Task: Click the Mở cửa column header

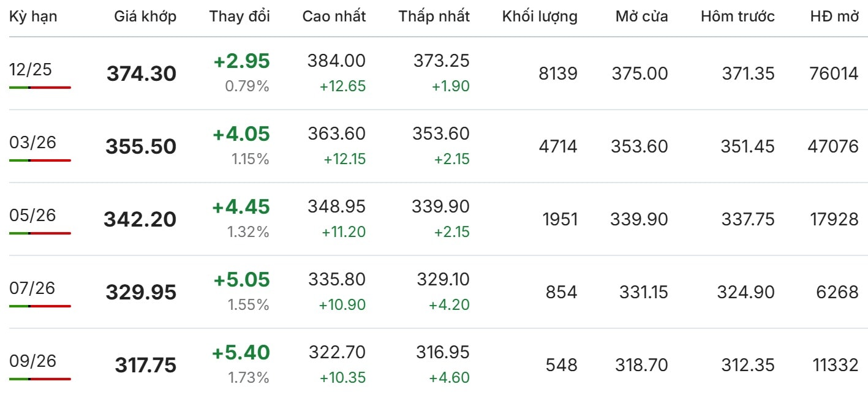Action: click(641, 17)
